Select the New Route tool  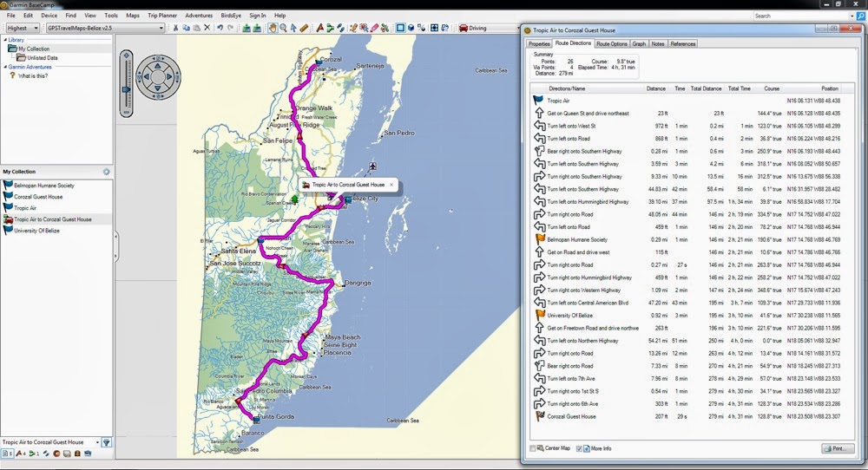(x=330, y=28)
